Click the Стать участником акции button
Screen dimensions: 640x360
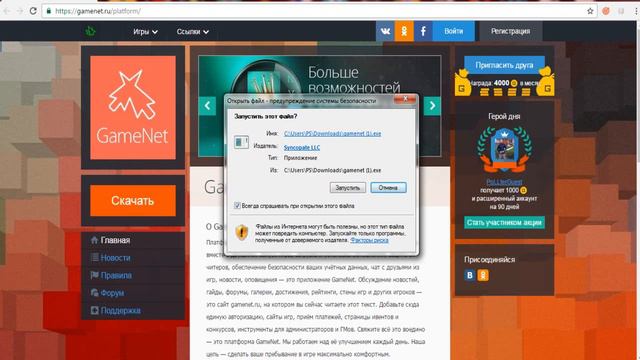(x=504, y=222)
